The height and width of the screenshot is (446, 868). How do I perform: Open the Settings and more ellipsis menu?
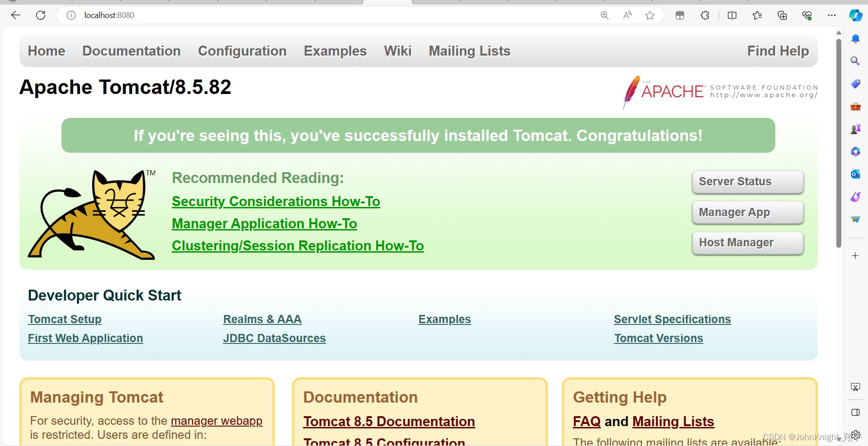pyautogui.click(x=832, y=15)
